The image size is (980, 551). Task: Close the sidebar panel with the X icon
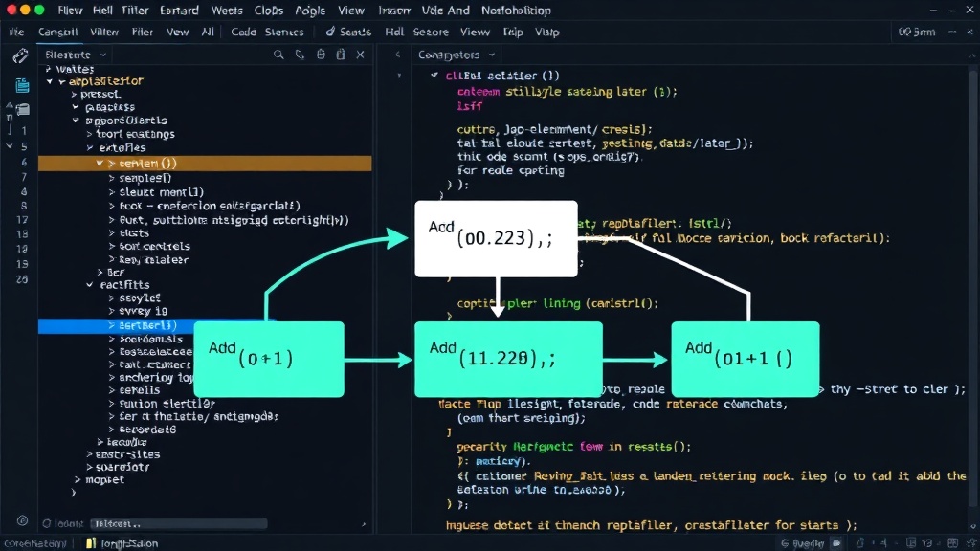pos(361,55)
